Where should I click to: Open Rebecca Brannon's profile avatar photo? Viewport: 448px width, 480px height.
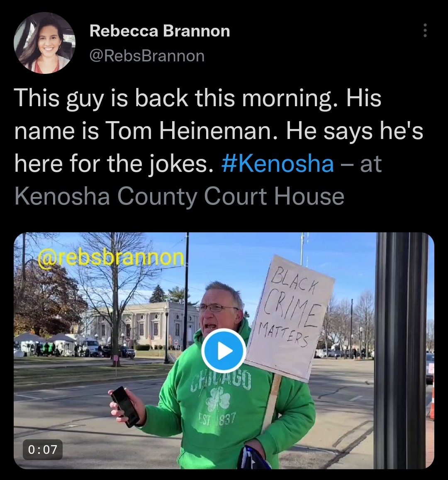tap(45, 43)
